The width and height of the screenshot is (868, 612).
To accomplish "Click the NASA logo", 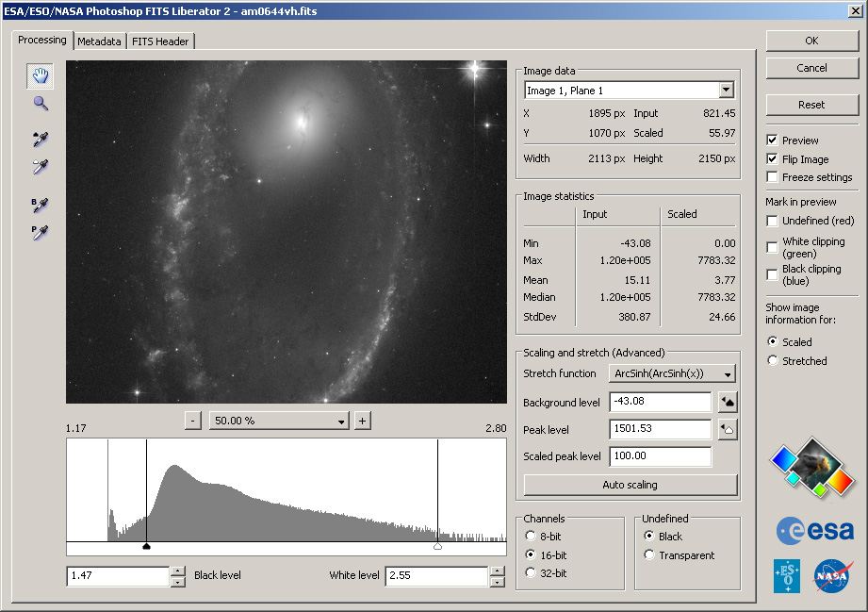I will coord(832,576).
